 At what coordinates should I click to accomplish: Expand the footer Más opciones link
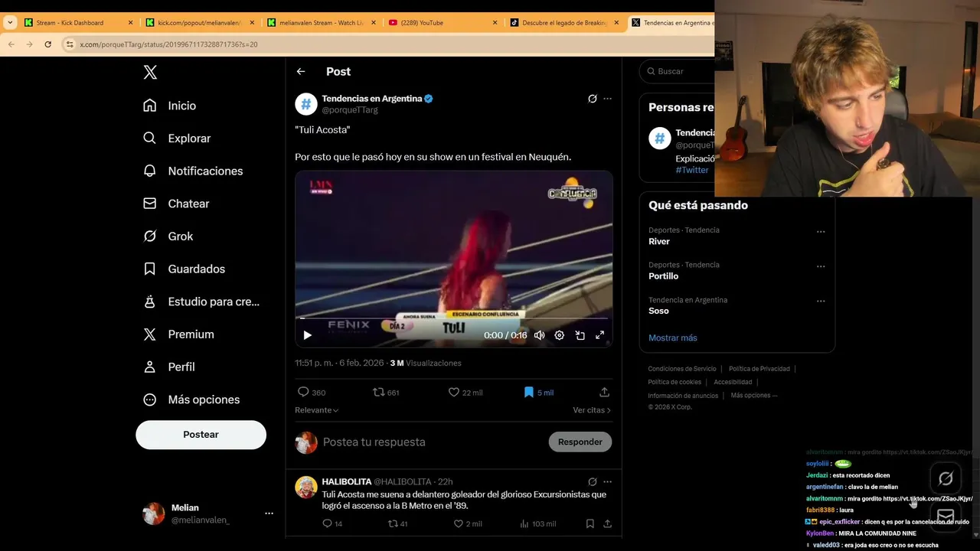point(754,396)
